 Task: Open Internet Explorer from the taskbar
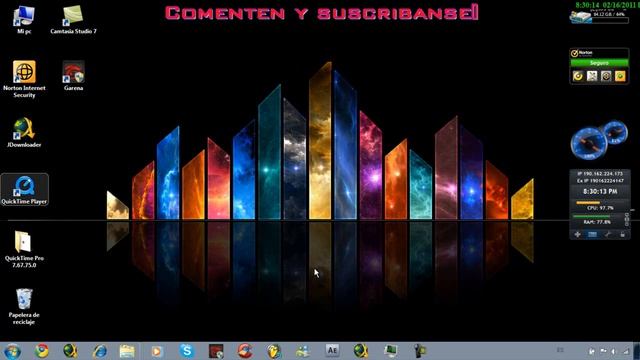pos(99,351)
